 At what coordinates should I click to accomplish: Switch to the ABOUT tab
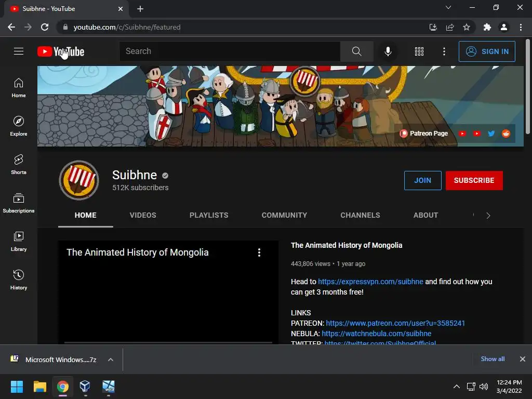pos(426,215)
